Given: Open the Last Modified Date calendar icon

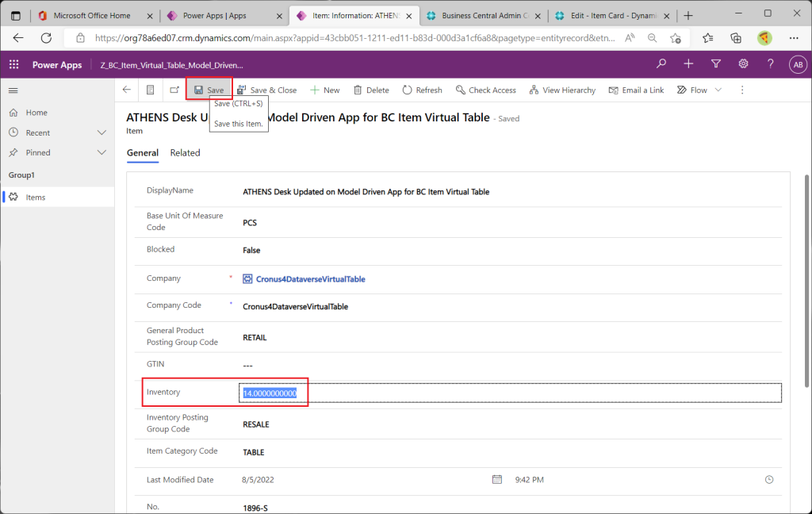Looking at the screenshot, I should point(496,479).
